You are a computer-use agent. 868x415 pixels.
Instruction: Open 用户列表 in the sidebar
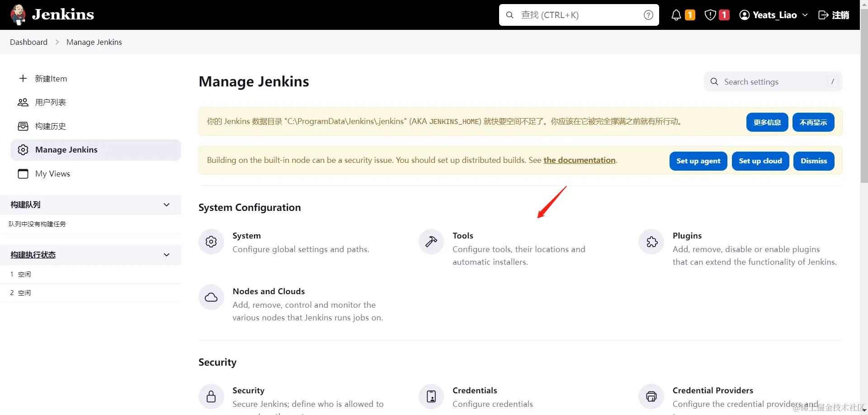(96, 102)
